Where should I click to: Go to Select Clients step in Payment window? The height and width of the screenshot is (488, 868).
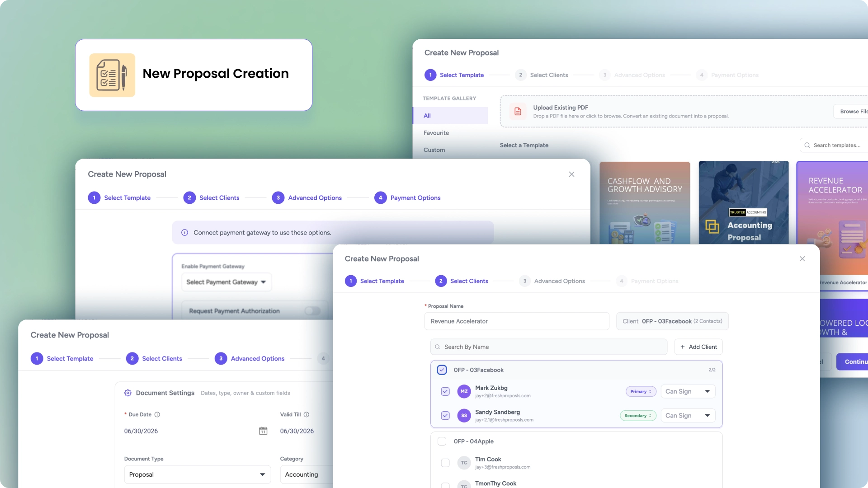coord(219,198)
